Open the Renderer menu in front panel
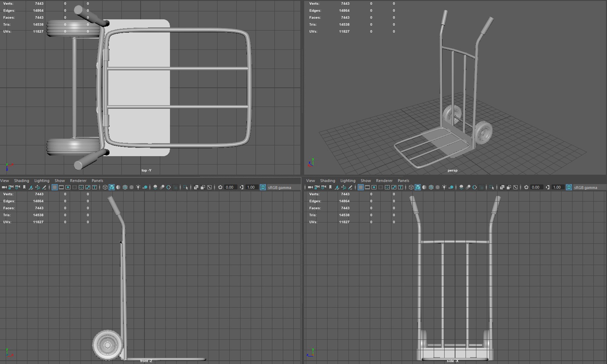This screenshot has height=364, width=607. 78,181
